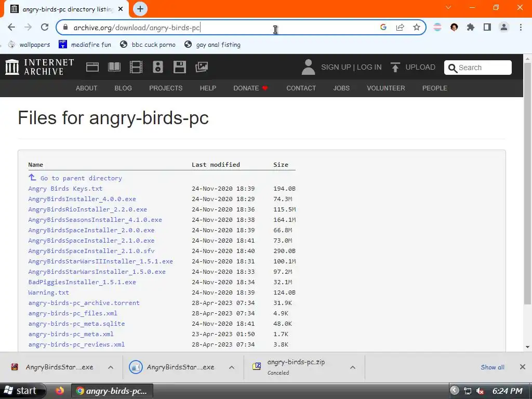Viewport: 532px width, 399px height.
Task: Open the Video film-strip icon
Action: (136, 67)
